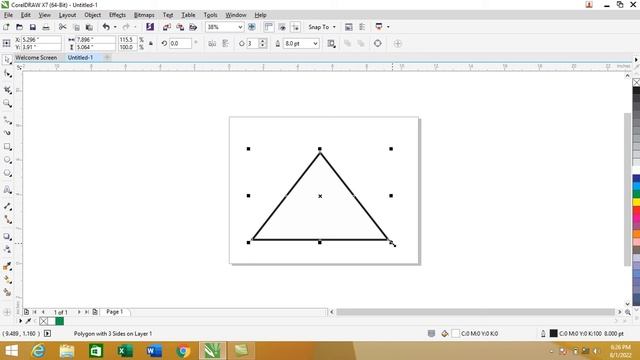Select the Ellipse tool
Viewport: 640px width, 360px height.
tap(7, 160)
